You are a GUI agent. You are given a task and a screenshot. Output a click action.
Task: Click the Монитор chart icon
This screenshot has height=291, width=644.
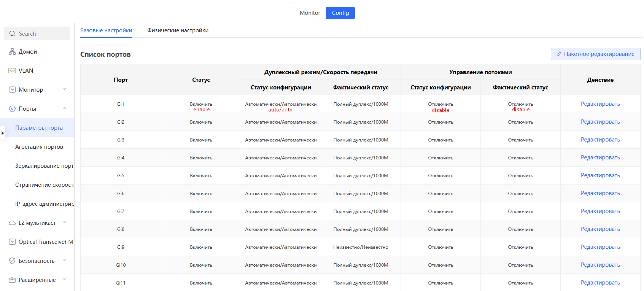pyautogui.click(x=12, y=90)
